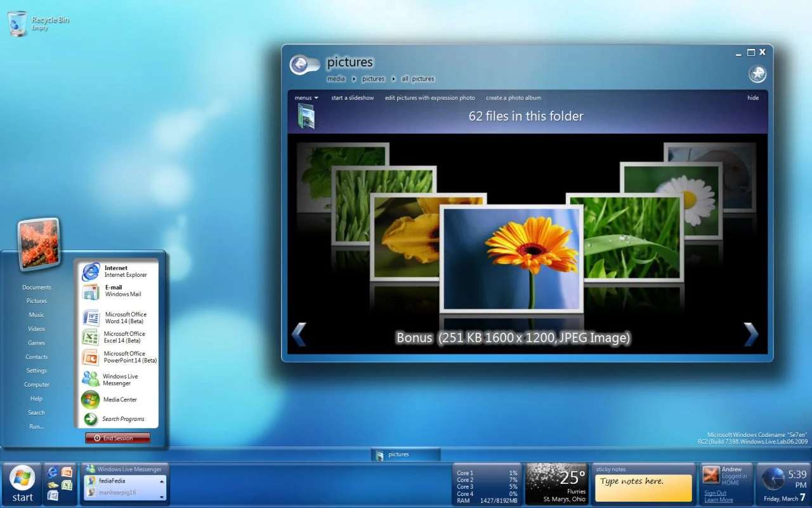The image size is (812, 508).
Task: Open the Media Center icon in start menu
Action: click(90, 399)
